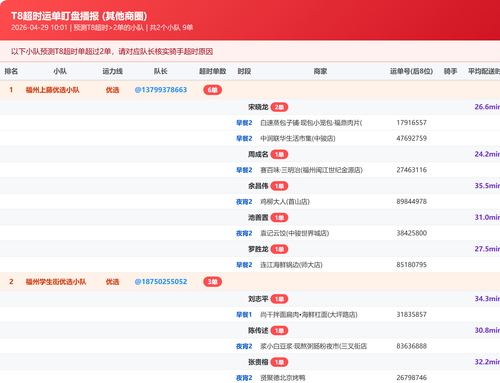Image resolution: width=500 pixels, height=383 pixels.
Task: Open captain mention @13799378663
Action: tap(161, 90)
